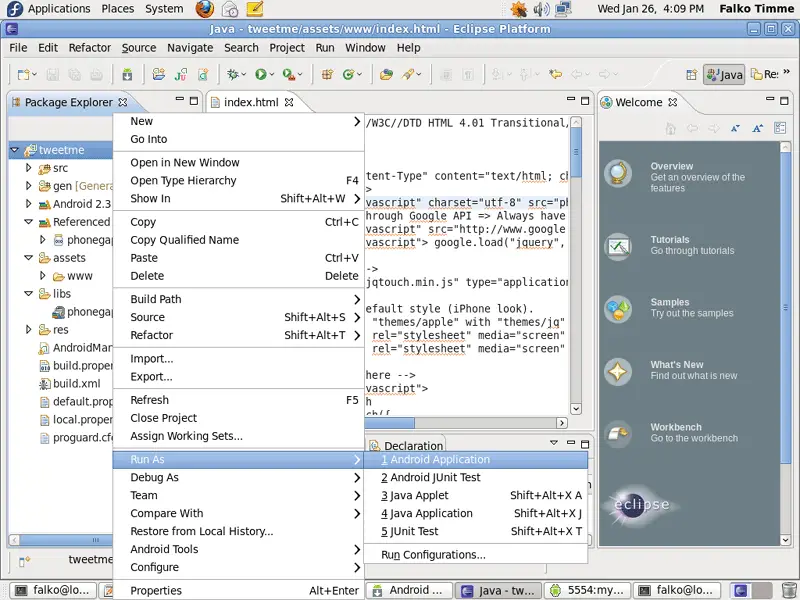Open Applications menu in GNOME panel
Image resolution: width=800 pixels, height=600 pixels.
tap(58, 9)
